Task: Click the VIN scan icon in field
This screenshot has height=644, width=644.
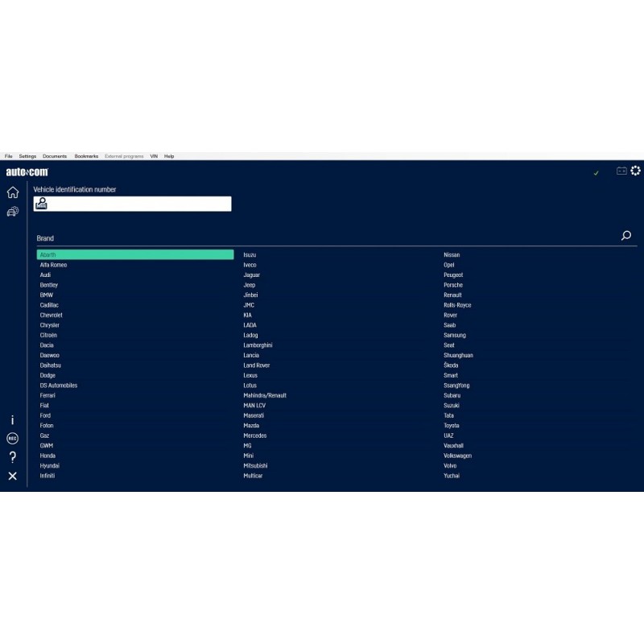Action: click(41, 204)
